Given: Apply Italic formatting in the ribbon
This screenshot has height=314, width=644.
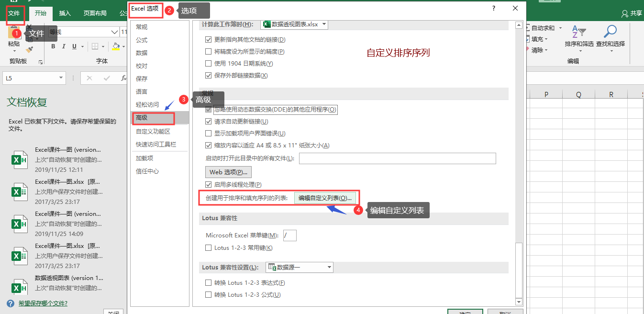Looking at the screenshot, I should (x=64, y=46).
